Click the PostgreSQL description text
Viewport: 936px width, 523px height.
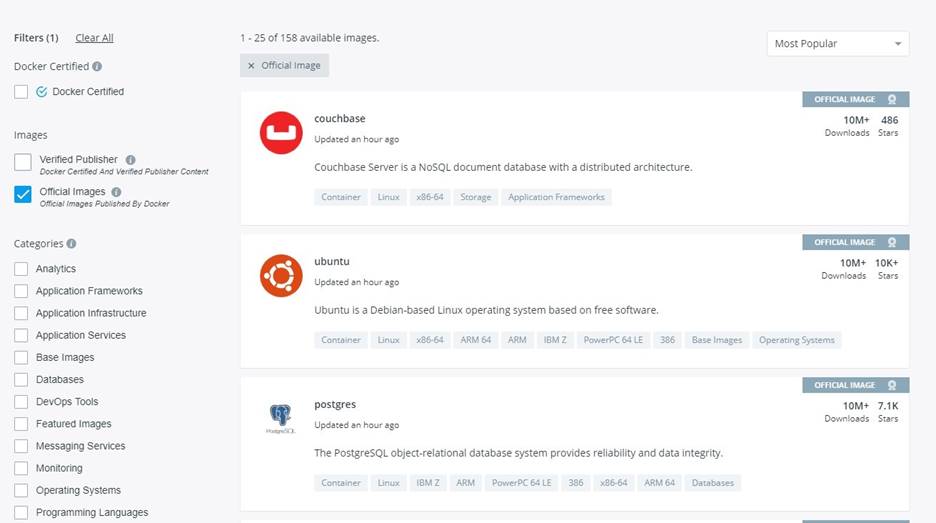pos(518,453)
